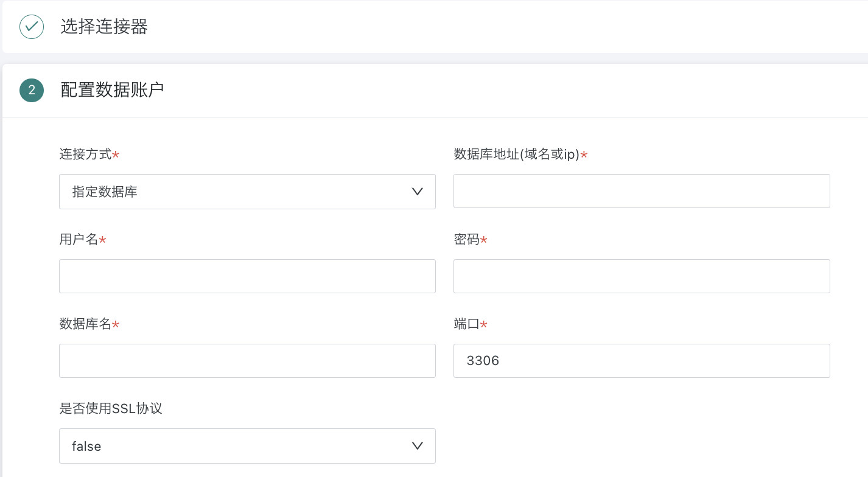Click the 连接方式 field label
868x477 pixels.
[85, 155]
